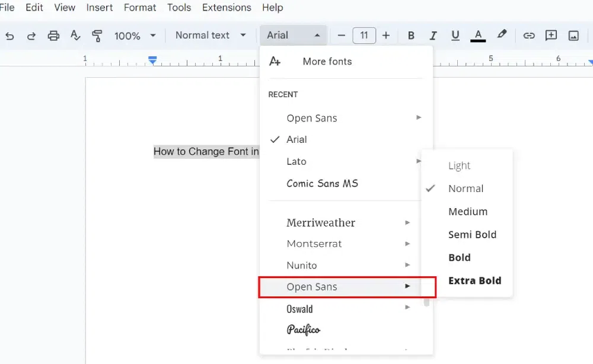
Task: Expand recent Open Sans submenu arrow
Action: [419, 117]
